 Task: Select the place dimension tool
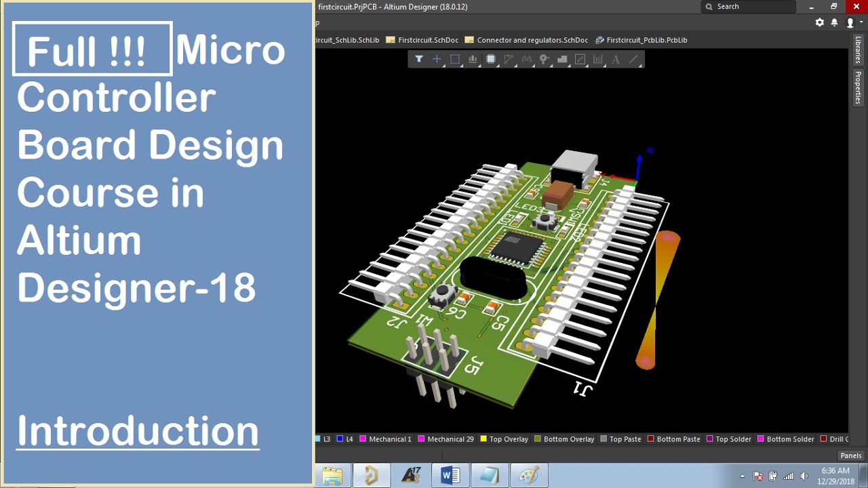(597, 60)
